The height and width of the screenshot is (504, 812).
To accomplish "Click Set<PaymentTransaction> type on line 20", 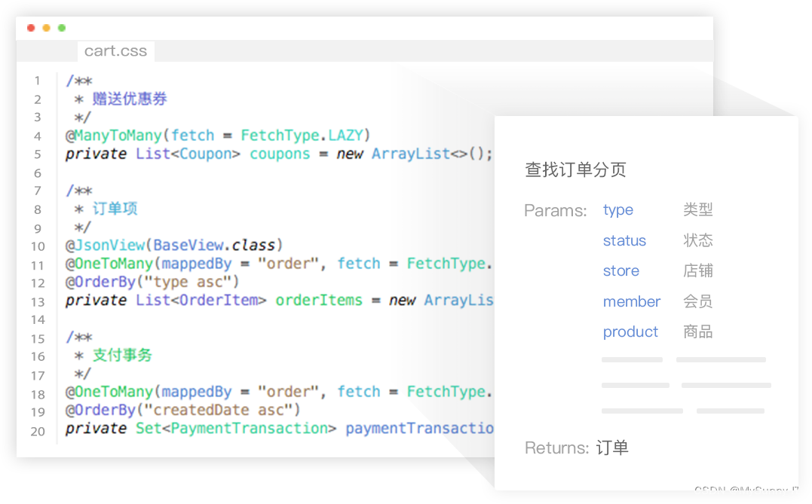I will pos(236,429).
